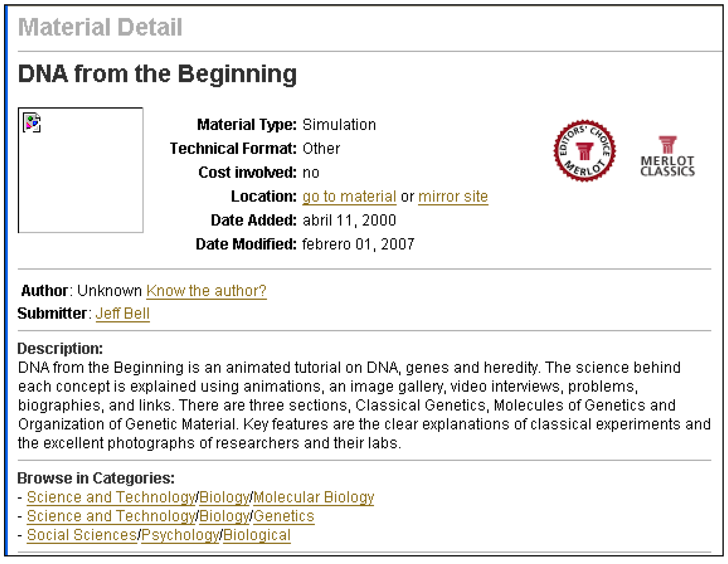Viewport: 728px width, 564px height.
Task: Click the Editors' Choice MERLOT seal
Action: pos(585,151)
